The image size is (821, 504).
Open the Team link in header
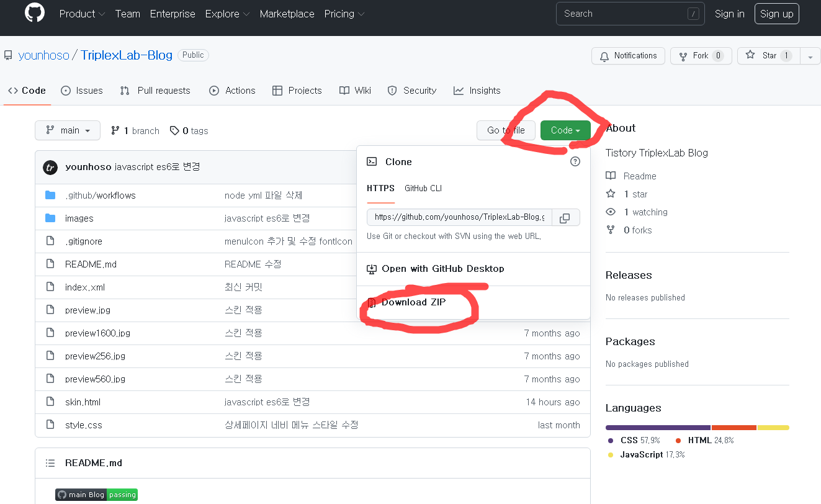(x=128, y=14)
